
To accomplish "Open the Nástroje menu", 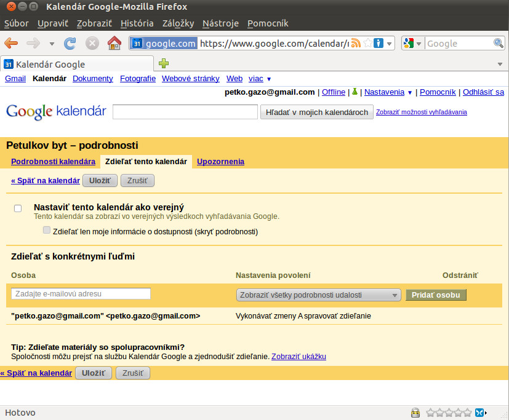I will [220, 23].
